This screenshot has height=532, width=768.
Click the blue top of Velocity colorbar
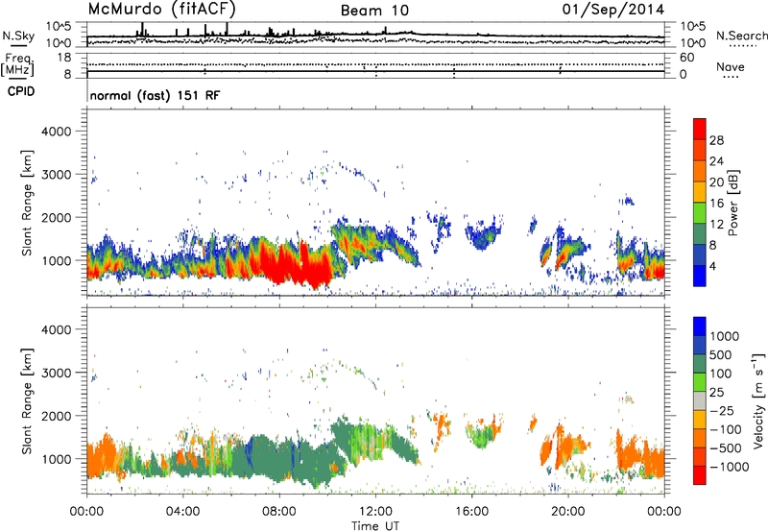point(700,326)
